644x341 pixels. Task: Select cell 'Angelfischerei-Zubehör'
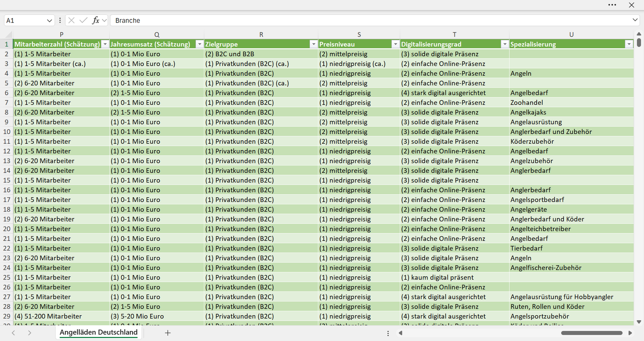pyautogui.click(x=571, y=268)
